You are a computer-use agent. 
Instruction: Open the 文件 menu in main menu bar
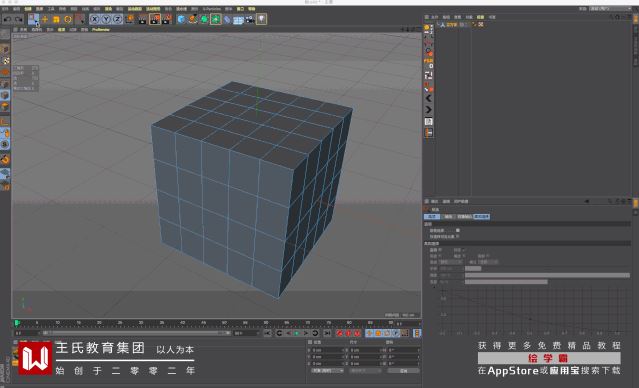(5, 9)
